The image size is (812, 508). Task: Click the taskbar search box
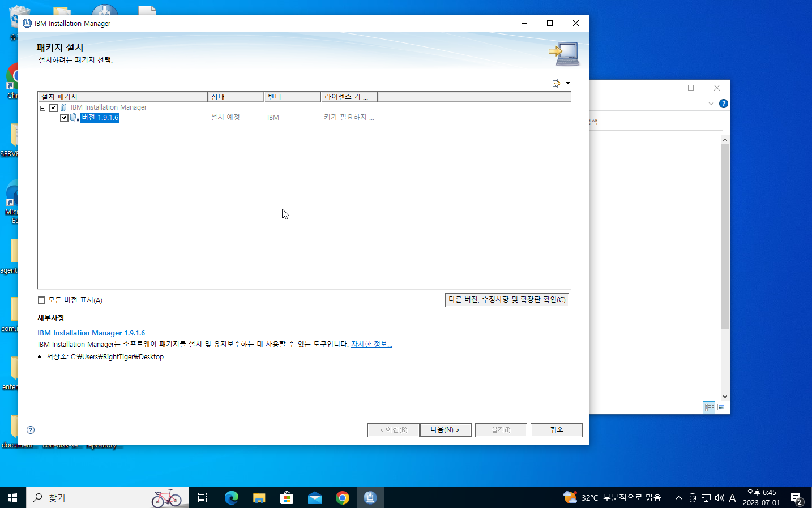(x=108, y=498)
